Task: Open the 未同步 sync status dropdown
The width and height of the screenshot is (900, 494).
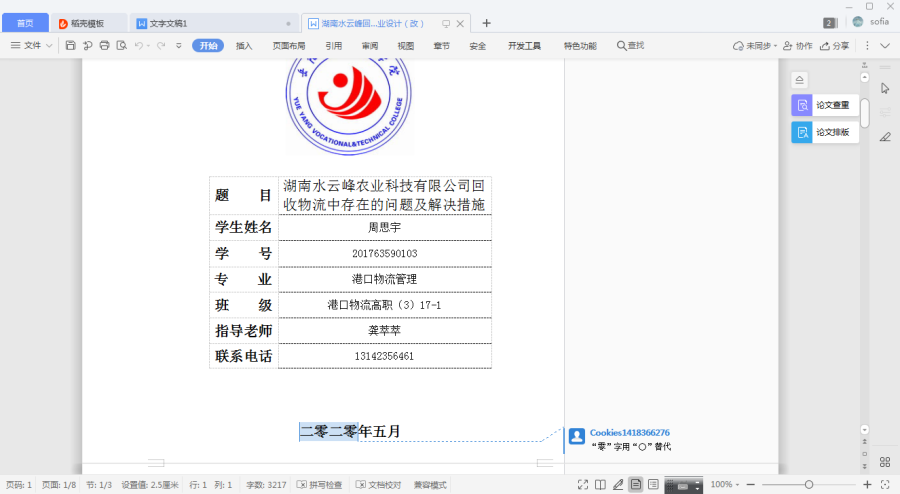Action: [755, 45]
